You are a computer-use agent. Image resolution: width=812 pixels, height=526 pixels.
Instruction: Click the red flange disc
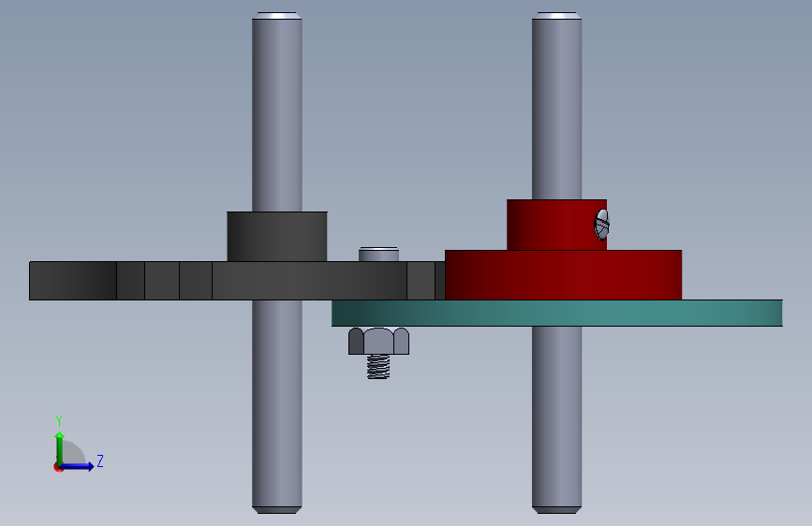click(x=564, y=275)
